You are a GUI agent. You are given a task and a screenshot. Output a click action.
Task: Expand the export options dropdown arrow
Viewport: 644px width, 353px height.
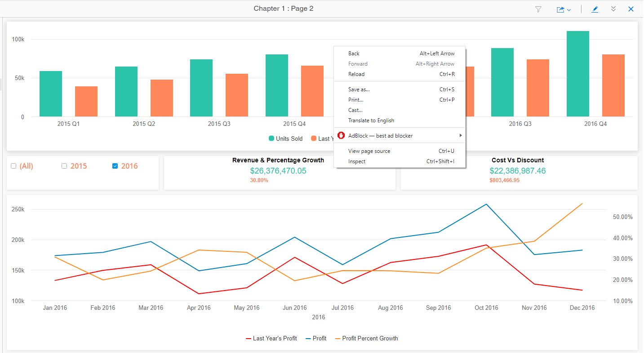[569, 9]
